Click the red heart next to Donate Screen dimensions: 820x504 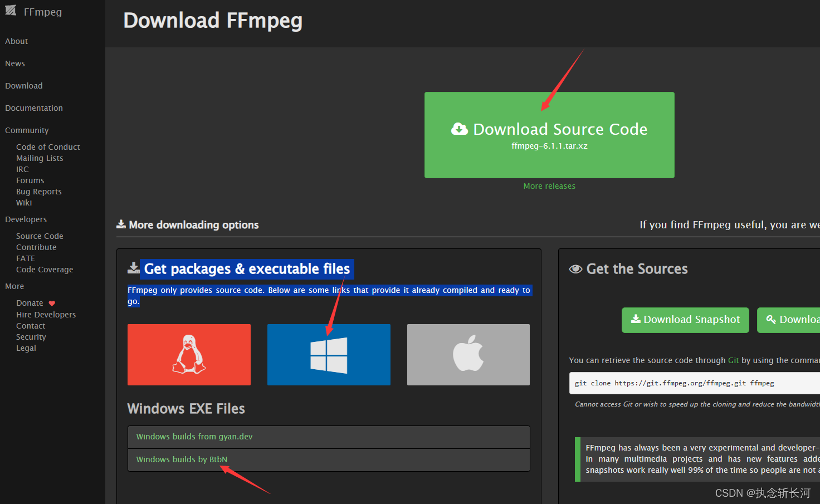click(x=52, y=304)
